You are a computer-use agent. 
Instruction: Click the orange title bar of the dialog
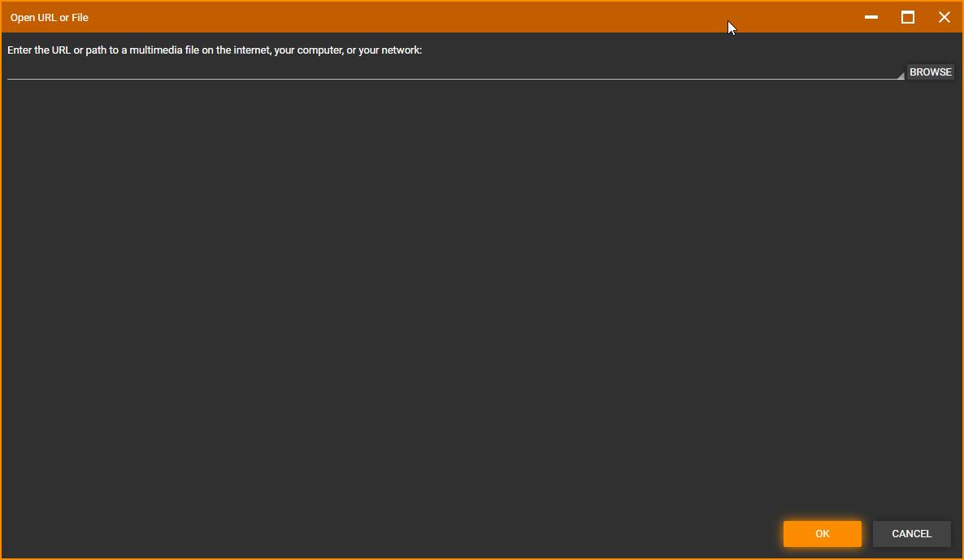(488, 17)
